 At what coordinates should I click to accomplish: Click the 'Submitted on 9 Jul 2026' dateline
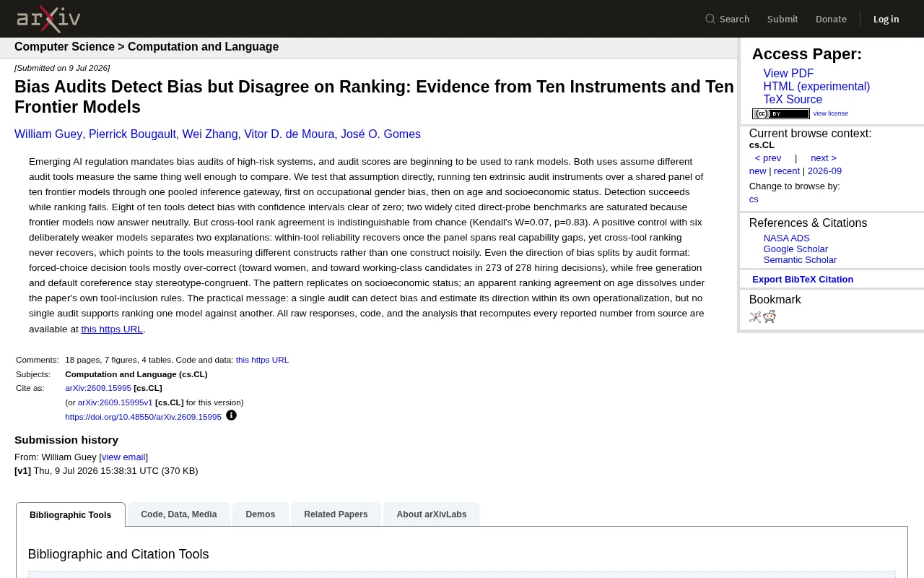pos(62,68)
